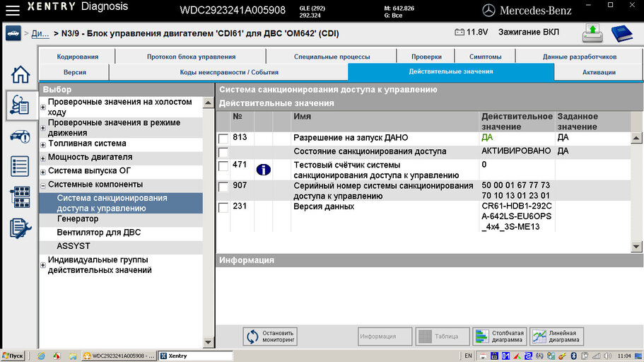The height and width of the screenshot is (362, 644).
Task: Expand the 'Мощность двигателя' tree node
Action: click(x=42, y=158)
